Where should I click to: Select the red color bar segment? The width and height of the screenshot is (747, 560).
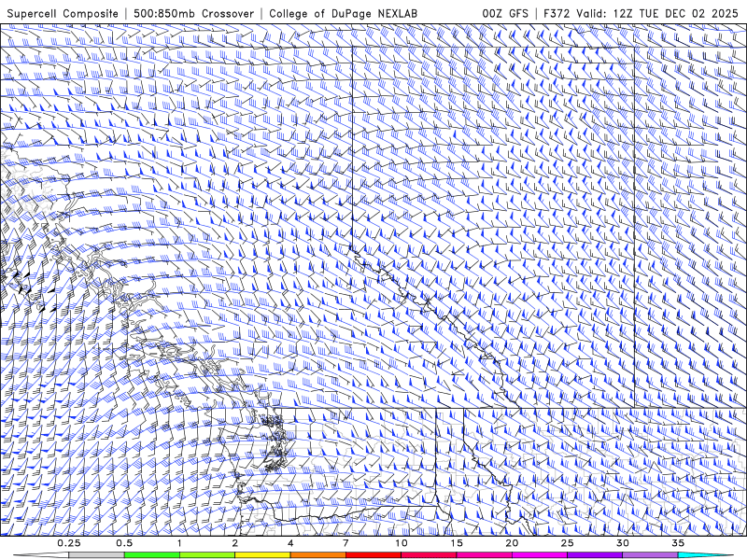(373, 554)
